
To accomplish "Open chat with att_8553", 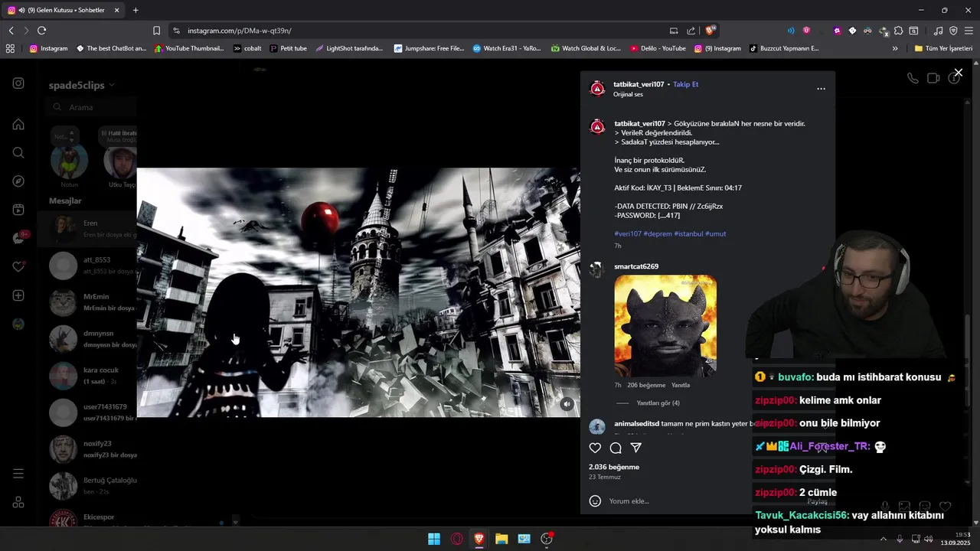I will (87, 266).
